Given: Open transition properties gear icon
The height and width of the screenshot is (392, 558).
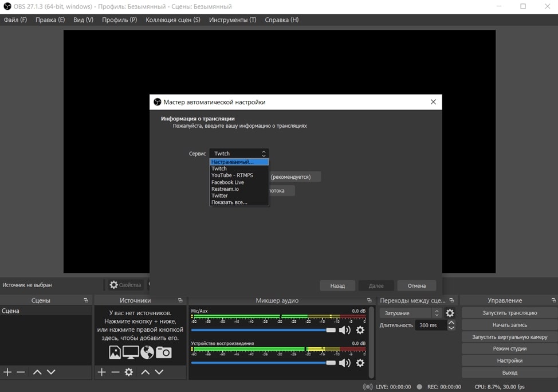Looking at the screenshot, I should click(x=450, y=313).
